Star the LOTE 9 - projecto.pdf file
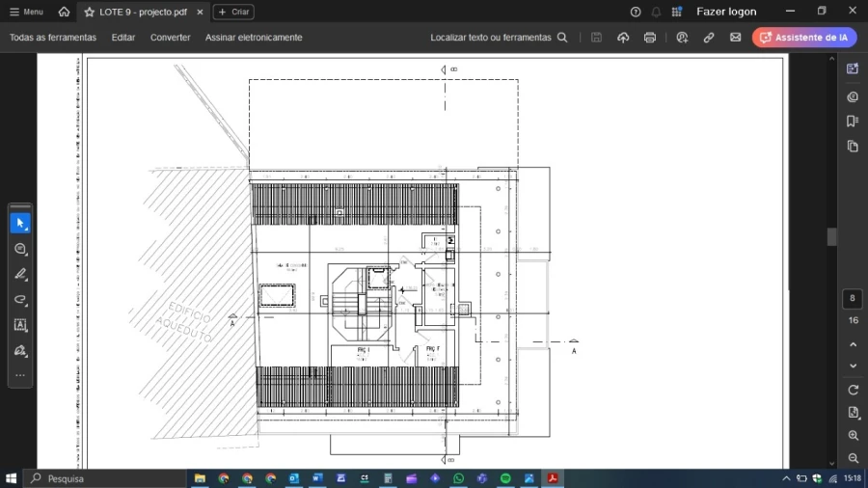Image resolution: width=868 pixels, height=488 pixels. pyautogui.click(x=90, y=13)
